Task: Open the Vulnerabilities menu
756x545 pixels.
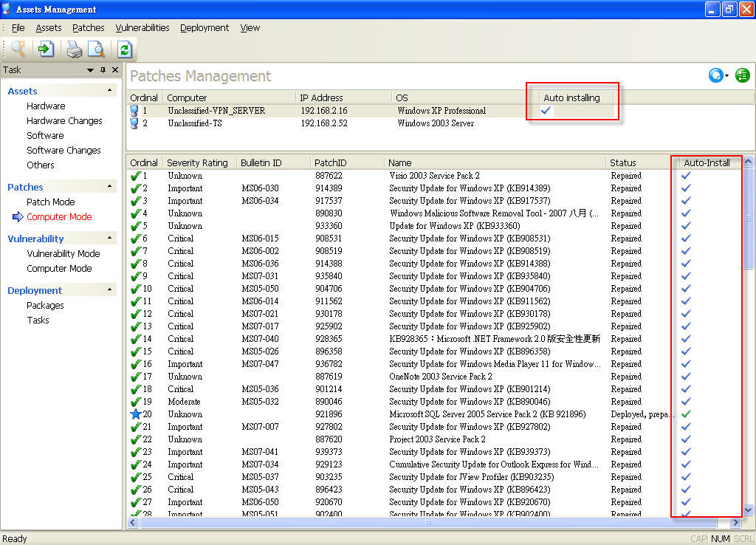Action: (142, 28)
